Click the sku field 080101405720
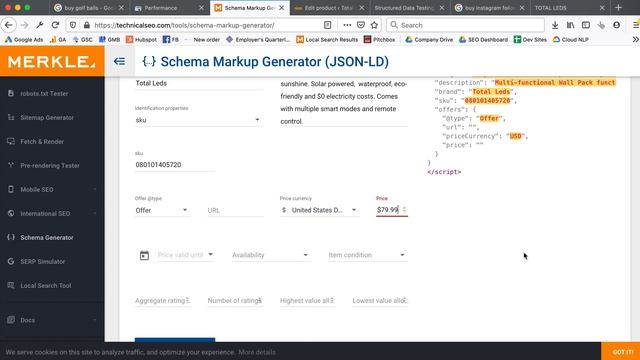The image size is (640, 360). tap(175, 165)
